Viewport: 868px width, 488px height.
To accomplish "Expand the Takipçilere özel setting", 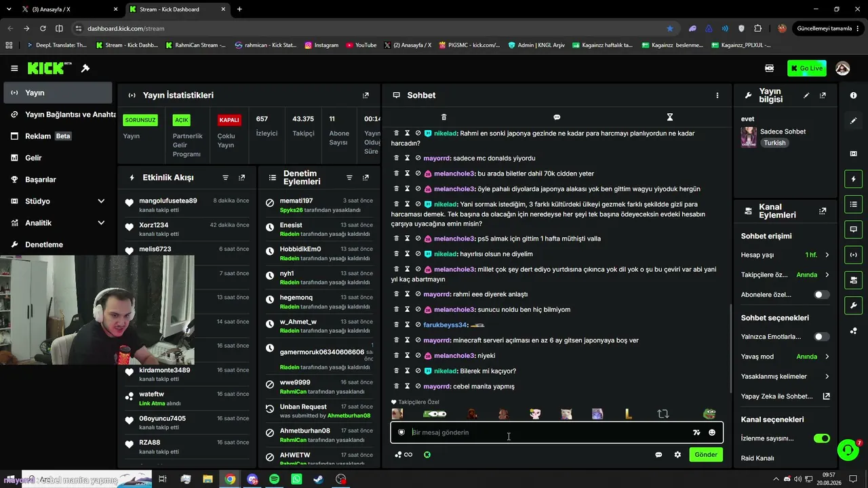I will (x=785, y=275).
